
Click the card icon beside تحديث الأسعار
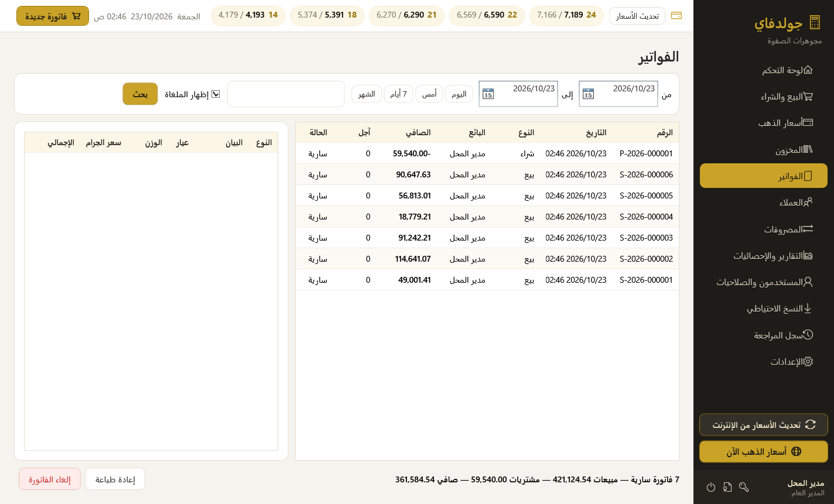click(676, 16)
